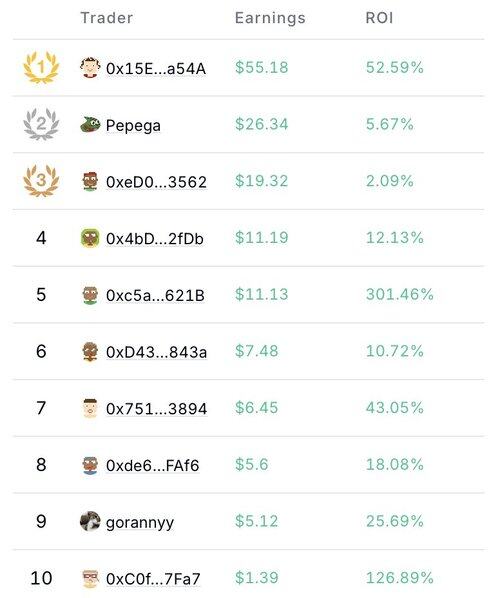Click avatar next to 0x4bD...2fDb
The height and width of the screenshot is (598, 500).
tap(90, 238)
